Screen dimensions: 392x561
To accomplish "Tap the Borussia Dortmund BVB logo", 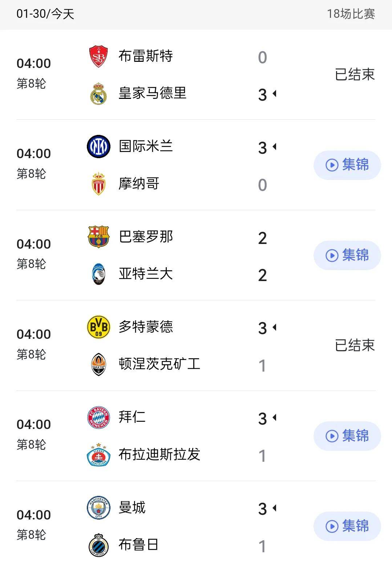I will click(98, 327).
